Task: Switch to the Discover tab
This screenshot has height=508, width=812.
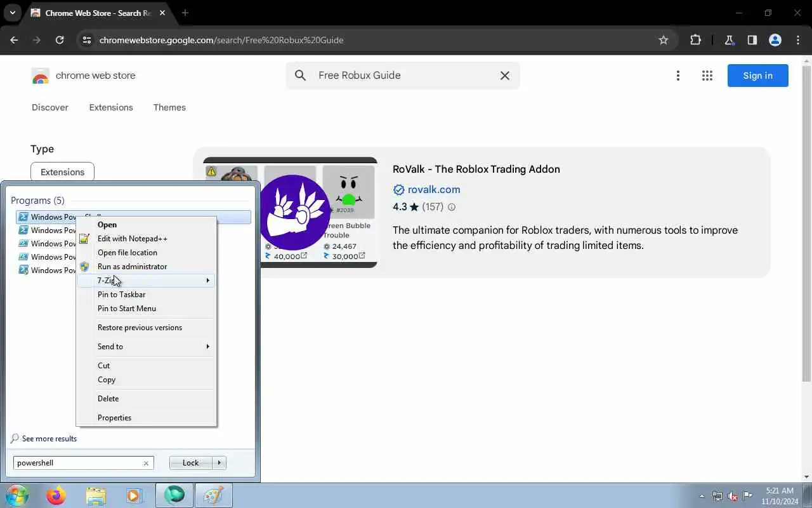Action: 50,107
